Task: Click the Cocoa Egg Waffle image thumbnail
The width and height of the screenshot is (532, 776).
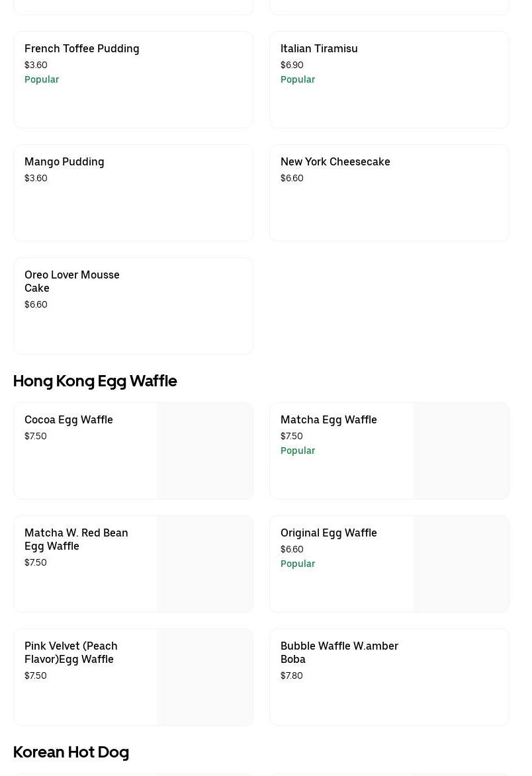Action: click(204, 451)
